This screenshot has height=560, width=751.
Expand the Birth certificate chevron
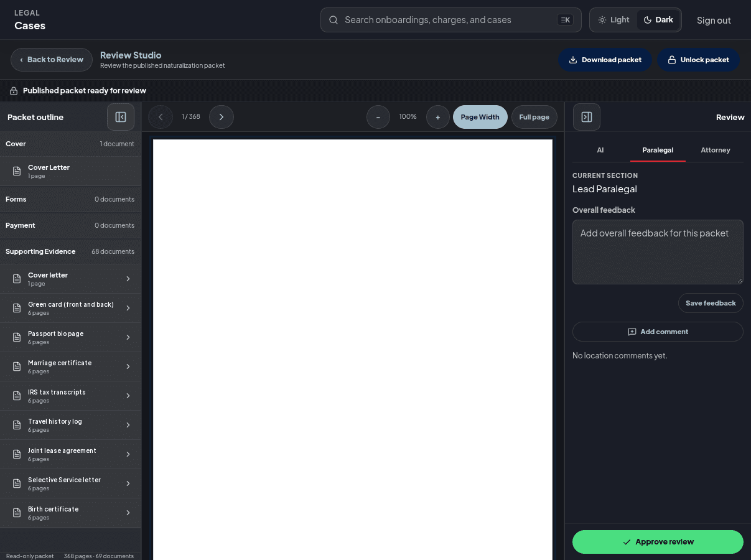click(x=128, y=513)
